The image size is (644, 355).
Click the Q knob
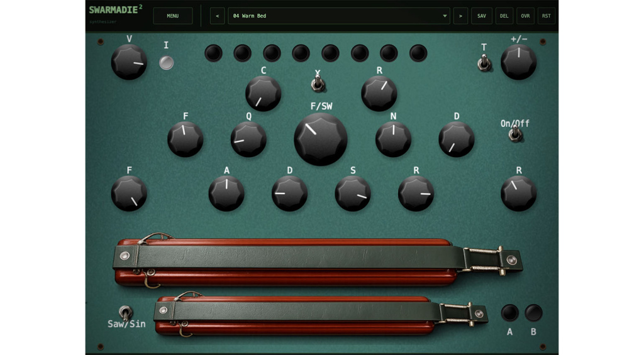(x=248, y=139)
